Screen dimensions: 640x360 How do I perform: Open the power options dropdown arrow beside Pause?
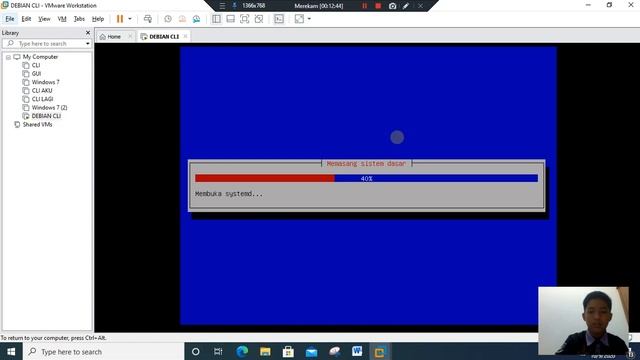point(130,19)
